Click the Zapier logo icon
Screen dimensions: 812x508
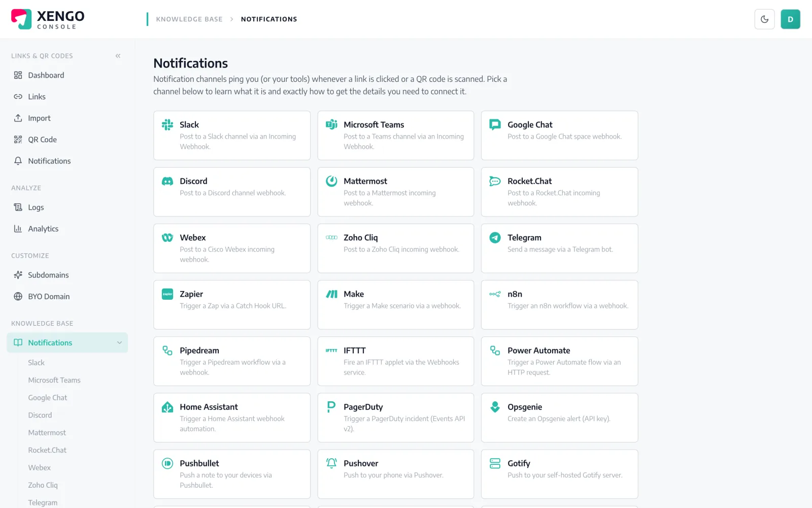coord(167,294)
